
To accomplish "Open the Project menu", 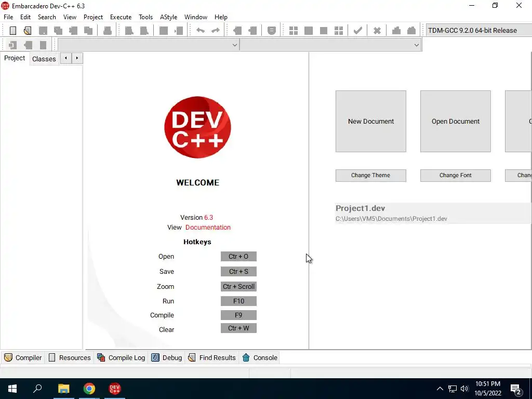I will point(93,17).
